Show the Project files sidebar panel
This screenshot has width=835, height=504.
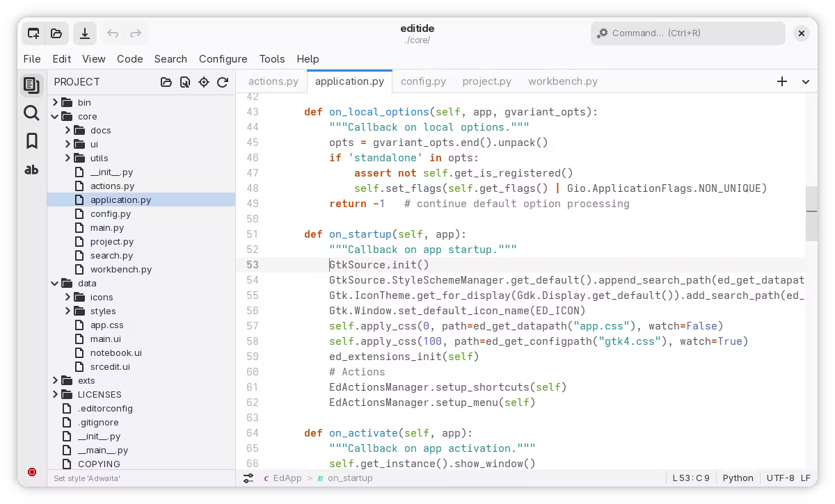pos(31,85)
